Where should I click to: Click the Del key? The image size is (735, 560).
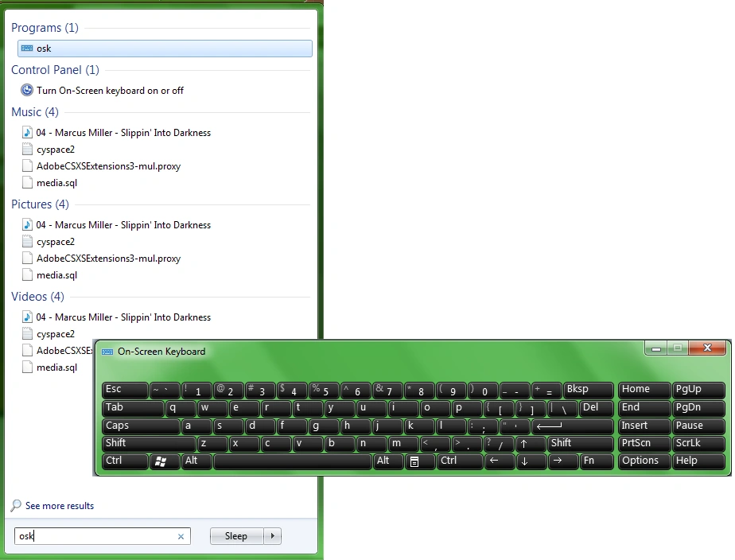597,408
